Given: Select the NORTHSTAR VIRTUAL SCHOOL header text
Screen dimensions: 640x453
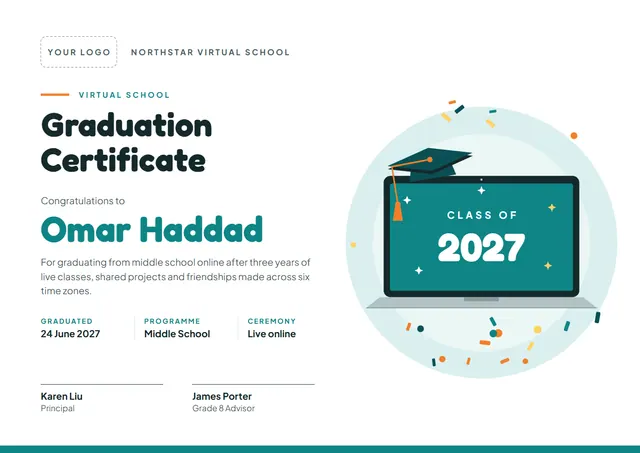Looking at the screenshot, I should click(210, 52).
